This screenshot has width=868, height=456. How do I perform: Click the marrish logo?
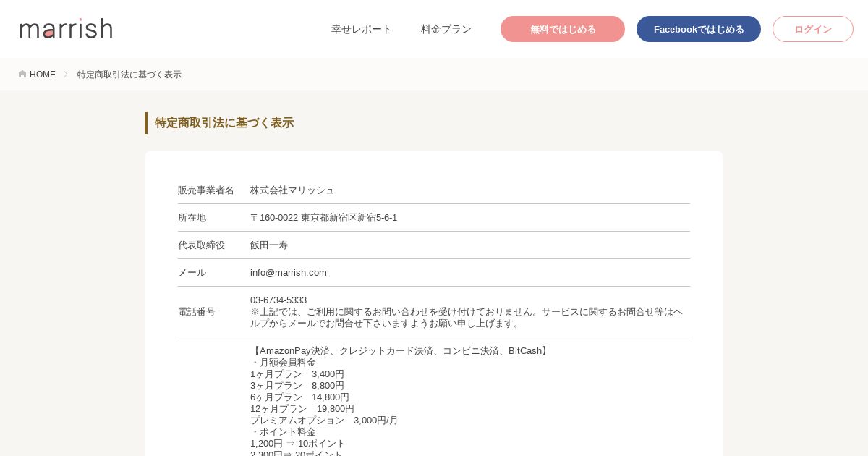(66, 28)
